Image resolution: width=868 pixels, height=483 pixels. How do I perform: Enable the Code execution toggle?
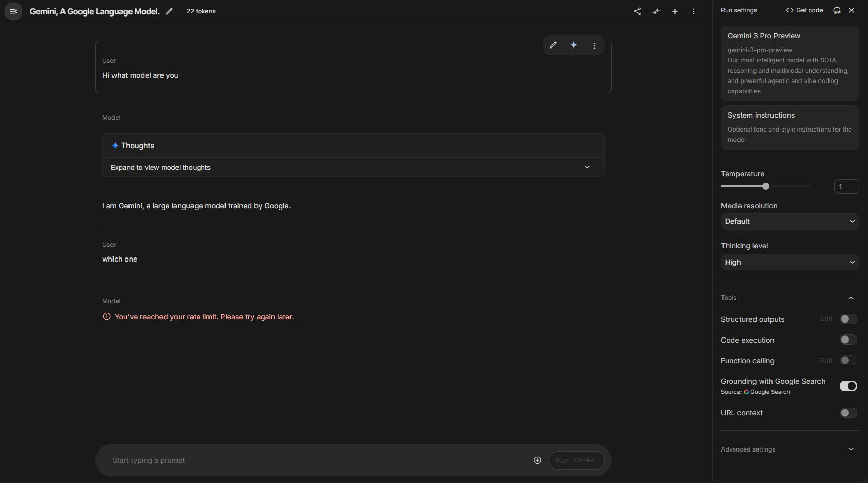tap(848, 340)
